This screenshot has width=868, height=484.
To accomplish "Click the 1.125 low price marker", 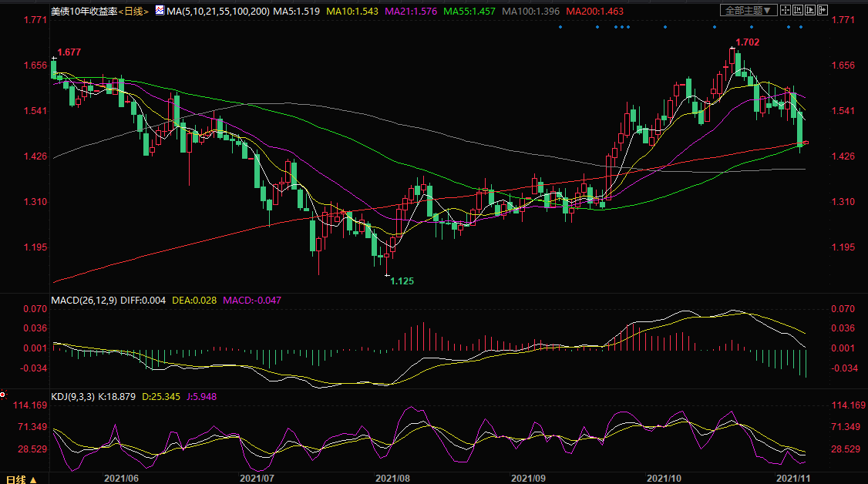I will point(402,281).
